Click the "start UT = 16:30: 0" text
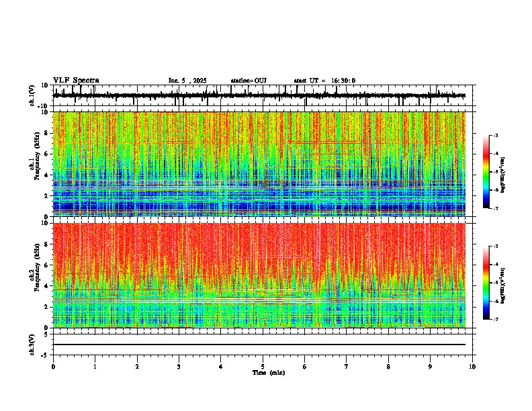 [x=324, y=81]
